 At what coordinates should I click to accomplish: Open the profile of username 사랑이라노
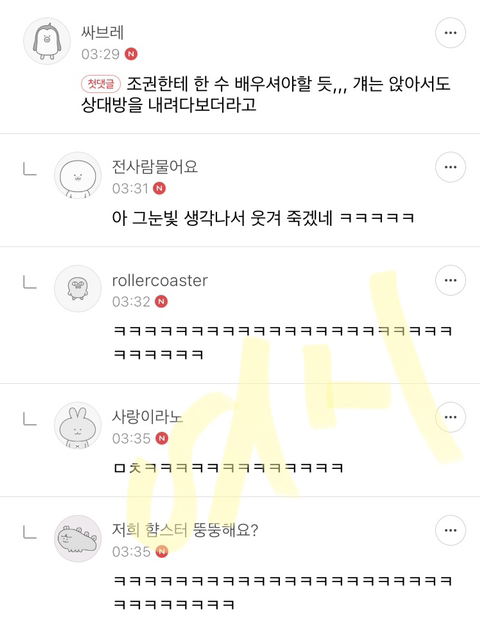tap(147, 417)
